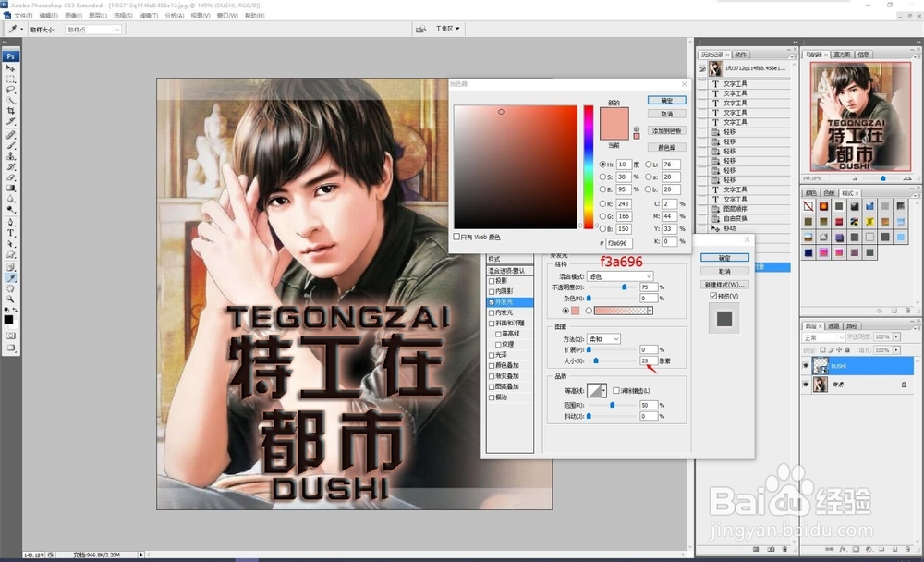The height and width of the screenshot is (562, 924).
Task: Click web-safe color cube icon in picker
Action: click(637, 129)
